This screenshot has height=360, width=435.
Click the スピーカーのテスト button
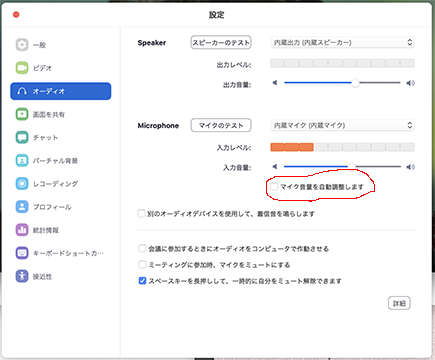tap(221, 42)
